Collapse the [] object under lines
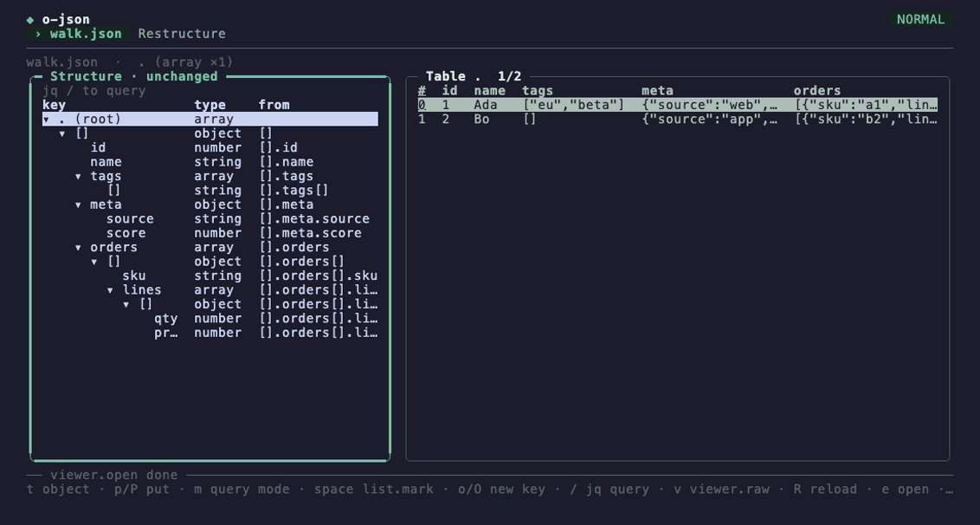Viewport: 980px width, 525px height. click(x=126, y=304)
